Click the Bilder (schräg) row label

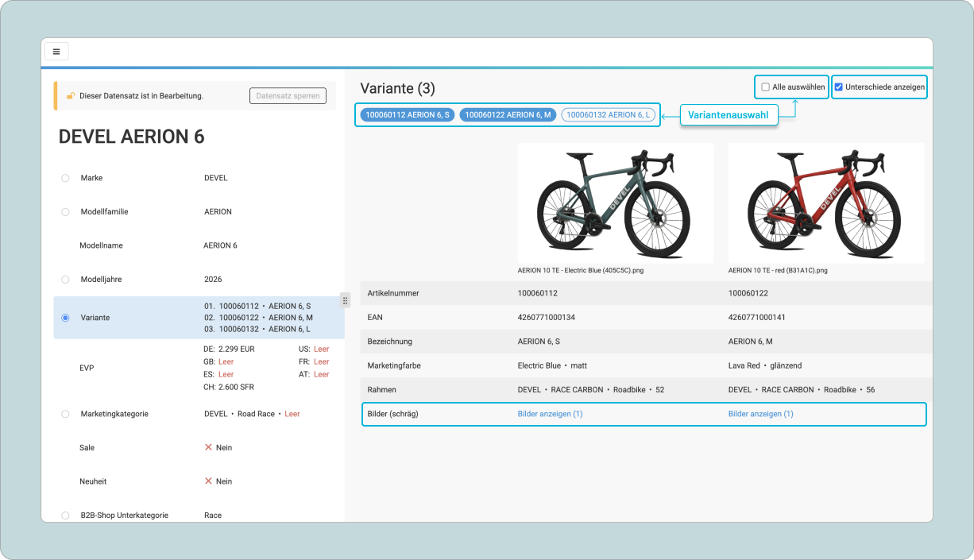(x=392, y=414)
